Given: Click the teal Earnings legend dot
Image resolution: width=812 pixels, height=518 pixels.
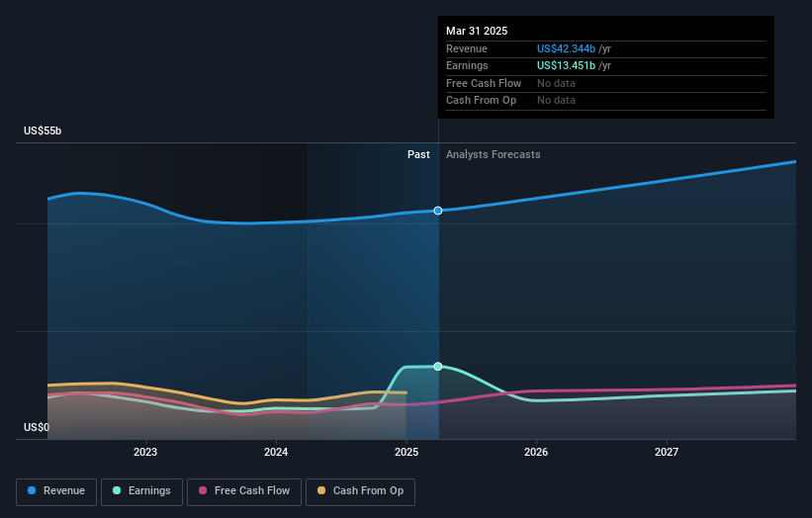Looking at the screenshot, I should [117, 490].
